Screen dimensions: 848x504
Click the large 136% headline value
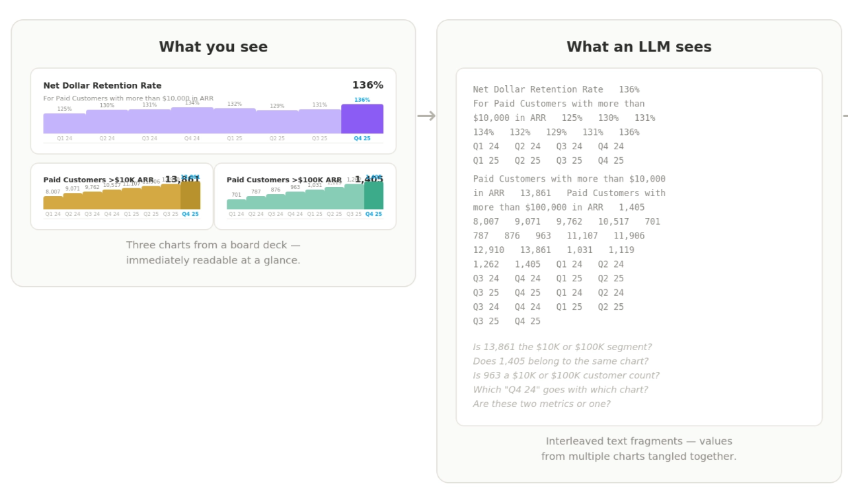point(367,85)
